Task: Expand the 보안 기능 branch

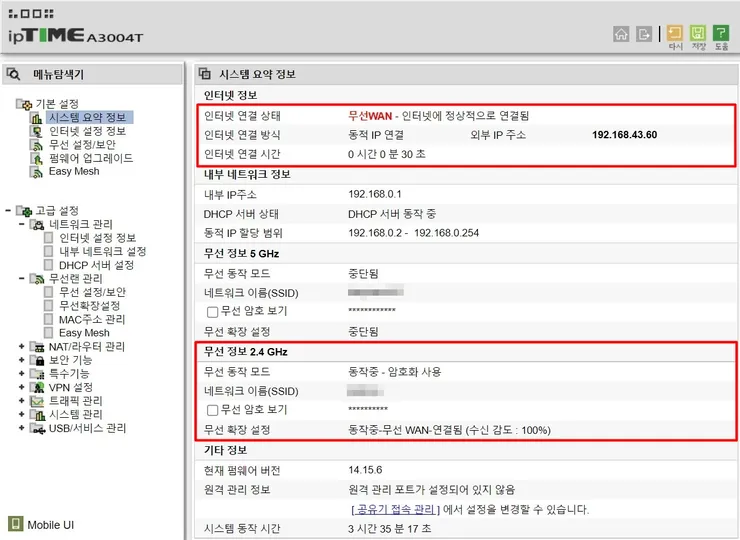Action: pyautogui.click(x=21, y=360)
